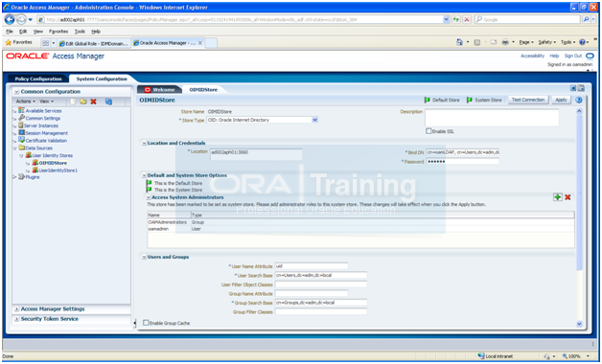Click the Oracle O icon near Sign Out
Image resolution: width=602 pixels, height=364 pixels.
pos(590,56)
